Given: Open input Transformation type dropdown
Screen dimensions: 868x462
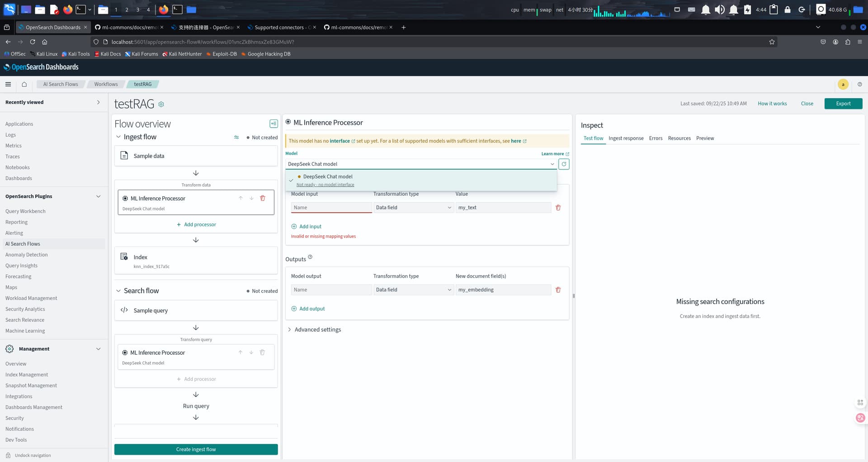Looking at the screenshot, I should click(413, 208).
